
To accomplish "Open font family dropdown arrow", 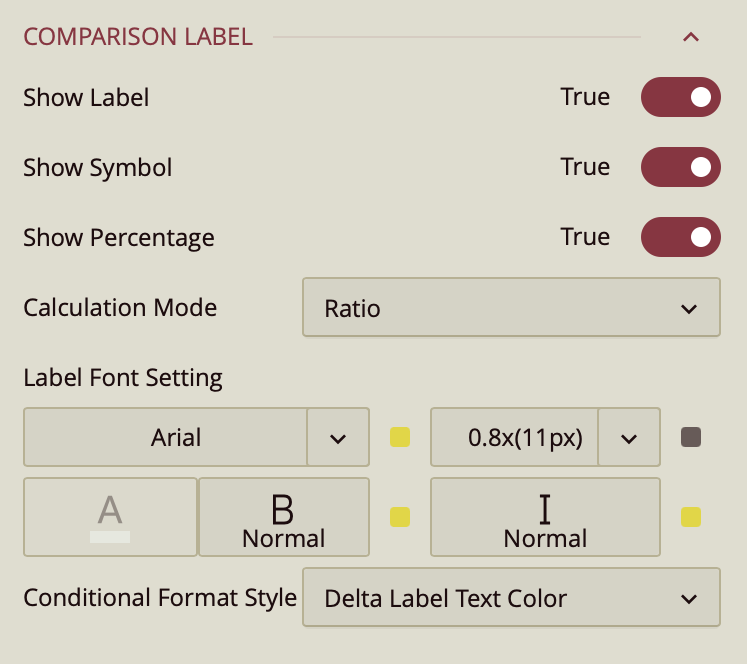I will point(338,437).
